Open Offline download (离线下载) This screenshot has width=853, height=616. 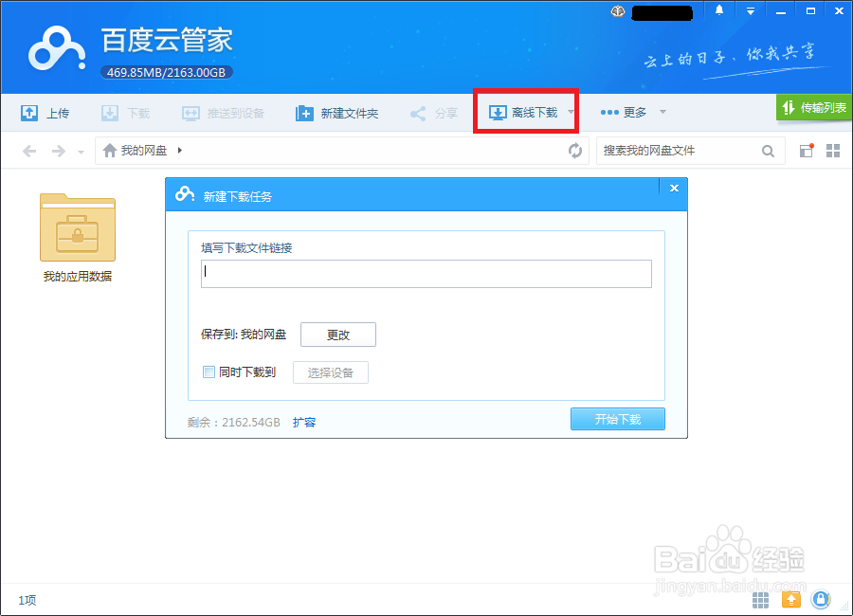pyautogui.click(x=523, y=113)
